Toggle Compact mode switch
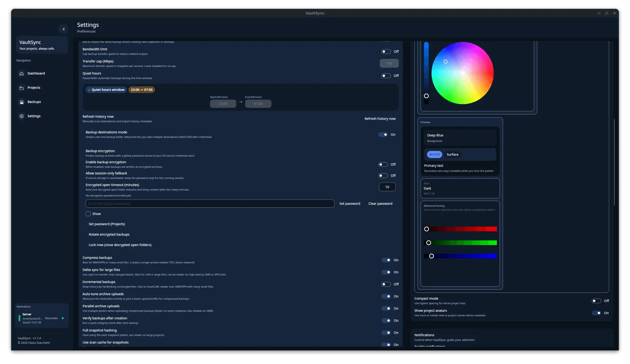 (596, 301)
